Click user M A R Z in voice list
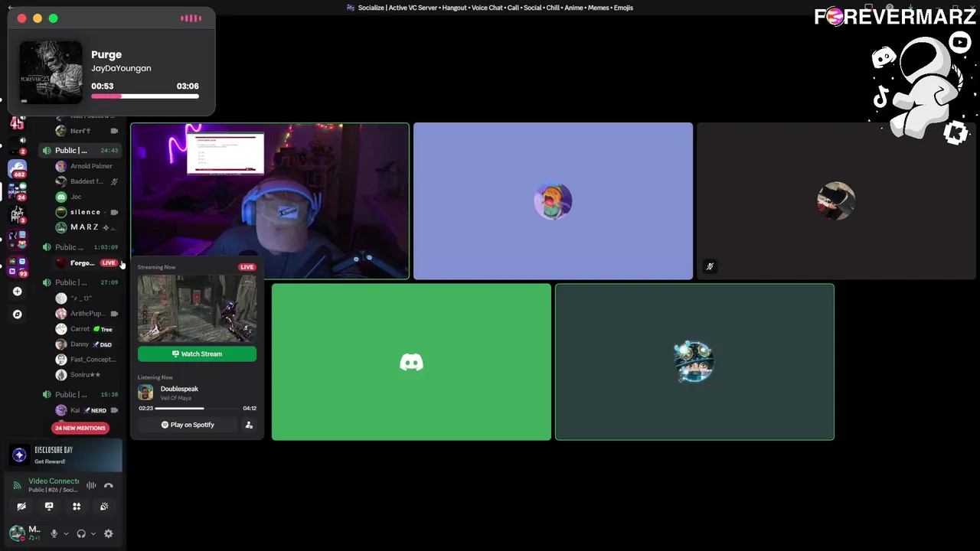The image size is (980, 551). click(87, 227)
